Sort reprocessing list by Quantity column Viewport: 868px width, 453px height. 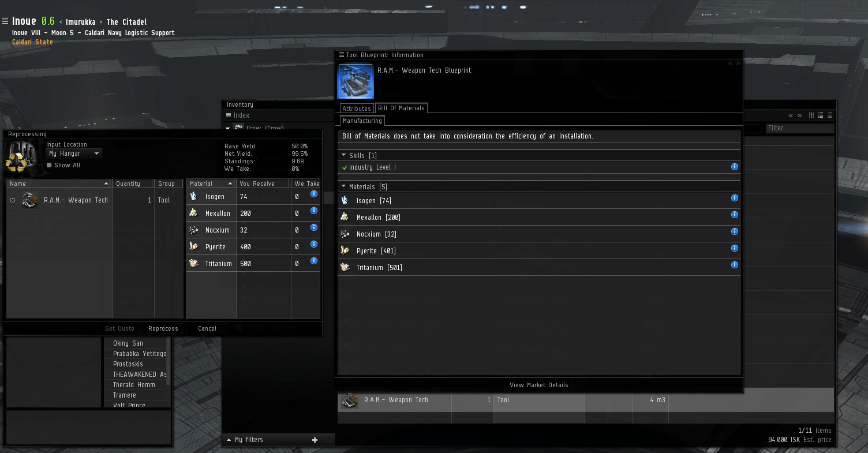tap(132, 184)
